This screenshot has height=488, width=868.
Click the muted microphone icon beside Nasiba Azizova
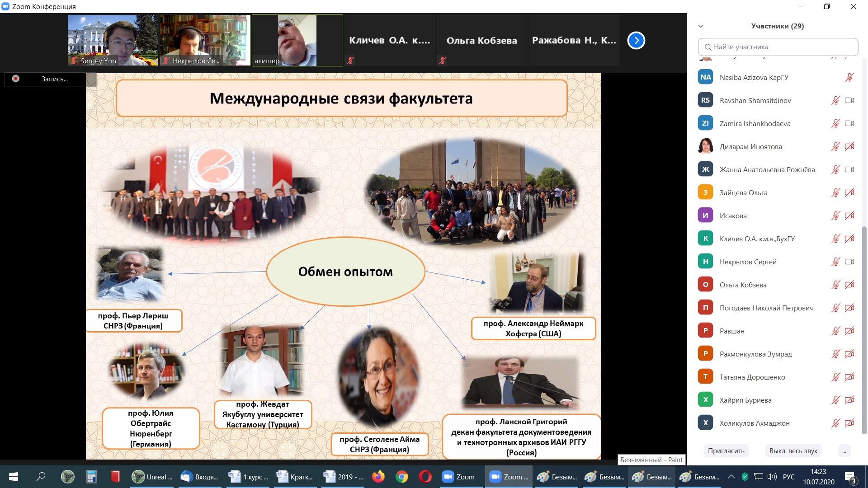point(849,77)
